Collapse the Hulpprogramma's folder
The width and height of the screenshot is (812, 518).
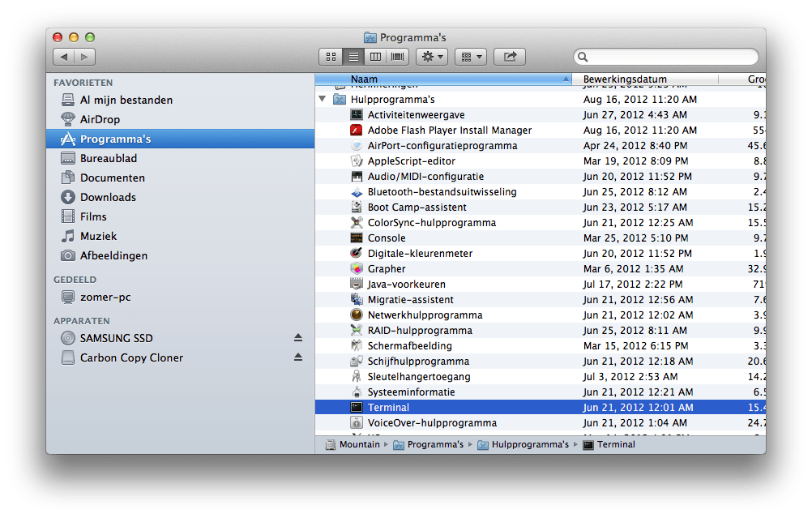click(x=323, y=100)
